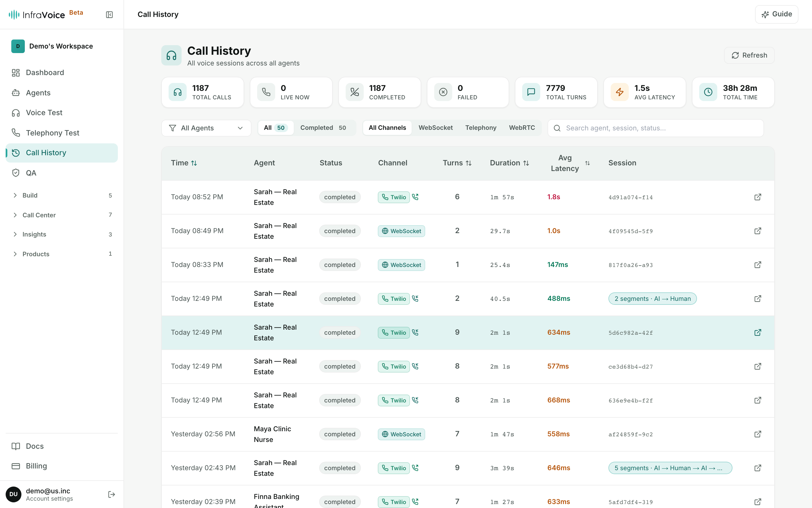This screenshot has width=812, height=508.
Task: Expand the Call Center section
Action: pyautogui.click(x=62, y=215)
